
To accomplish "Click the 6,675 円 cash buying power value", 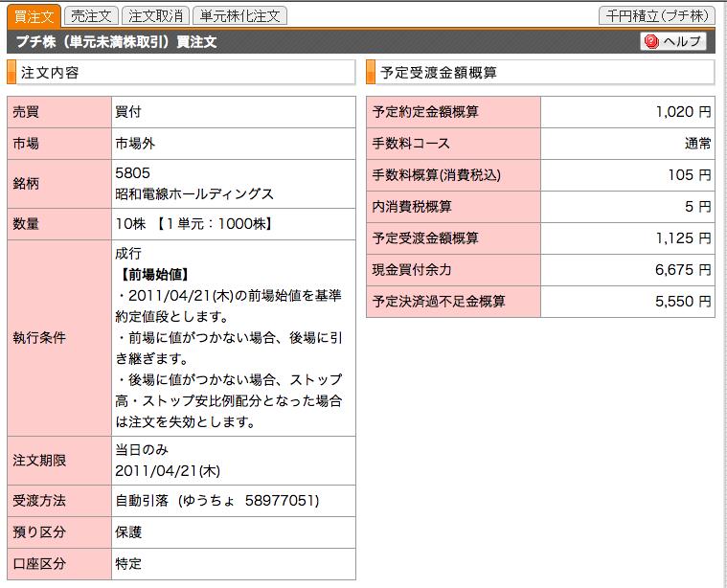I will click(683, 270).
